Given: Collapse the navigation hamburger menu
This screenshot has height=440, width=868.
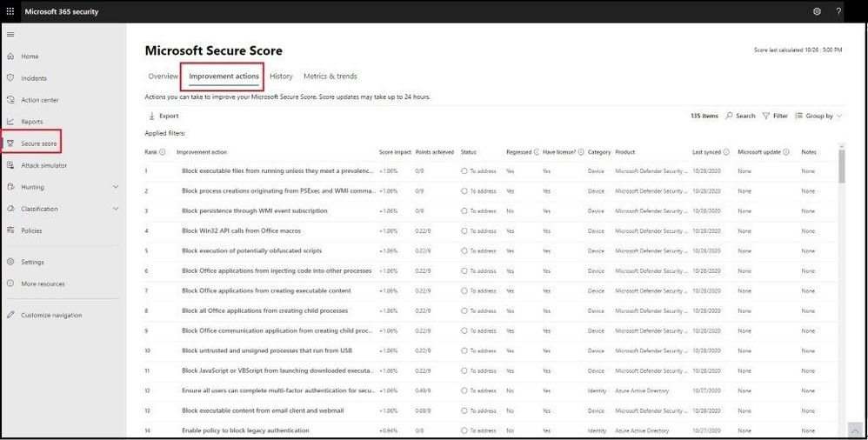Looking at the screenshot, I should (10, 34).
